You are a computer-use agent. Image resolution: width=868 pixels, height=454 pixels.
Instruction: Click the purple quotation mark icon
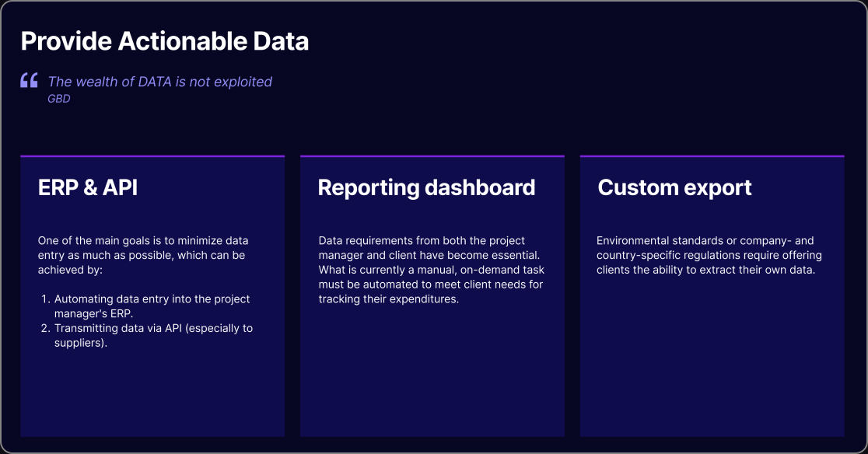click(x=30, y=80)
